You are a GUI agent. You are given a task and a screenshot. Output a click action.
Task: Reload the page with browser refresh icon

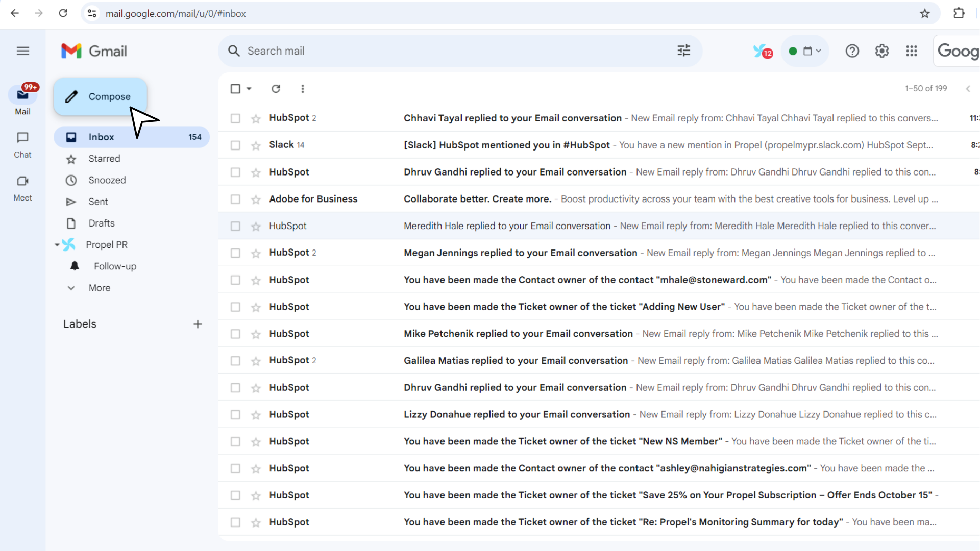point(63,13)
